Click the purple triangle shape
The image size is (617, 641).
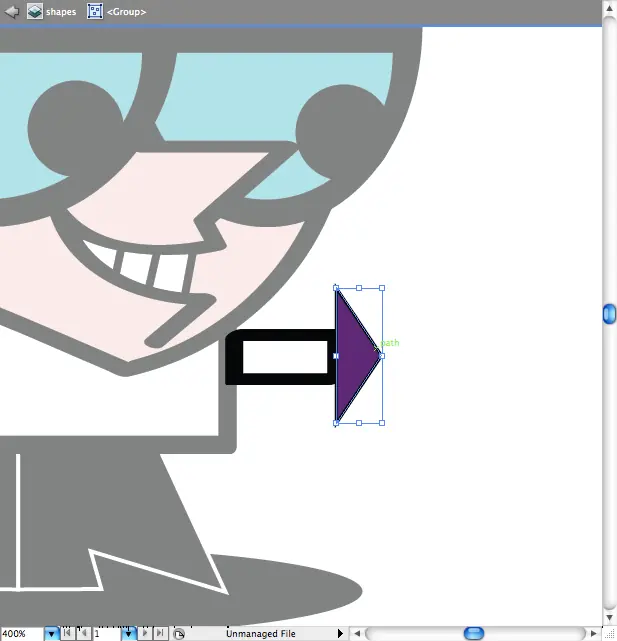(354, 356)
